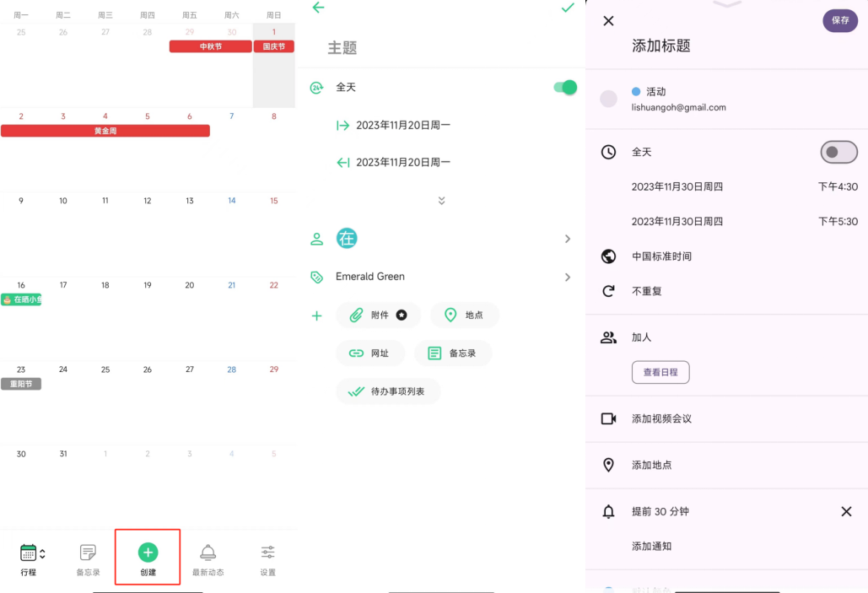868x593 pixels.
Task: Click the green back arrow
Action: 318,8
